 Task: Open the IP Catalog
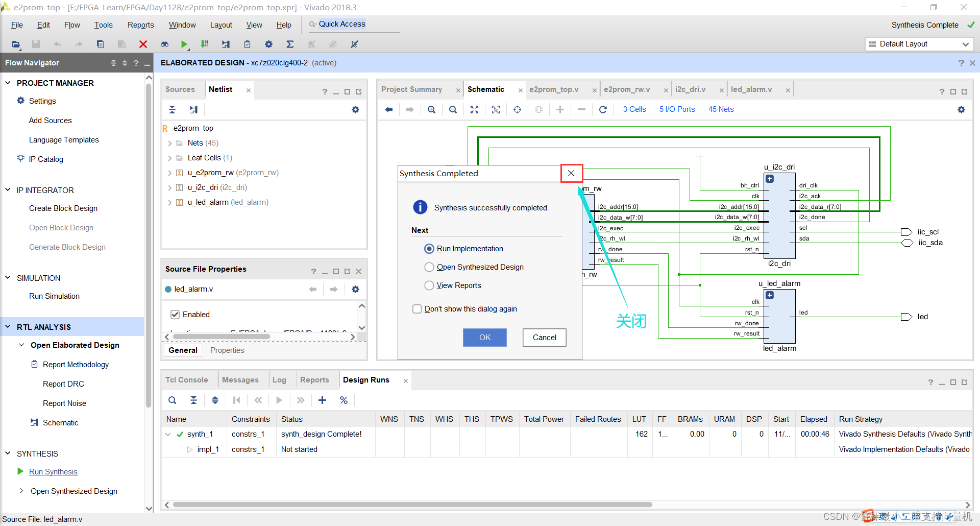pyautogui.click(x=46, y=159)
